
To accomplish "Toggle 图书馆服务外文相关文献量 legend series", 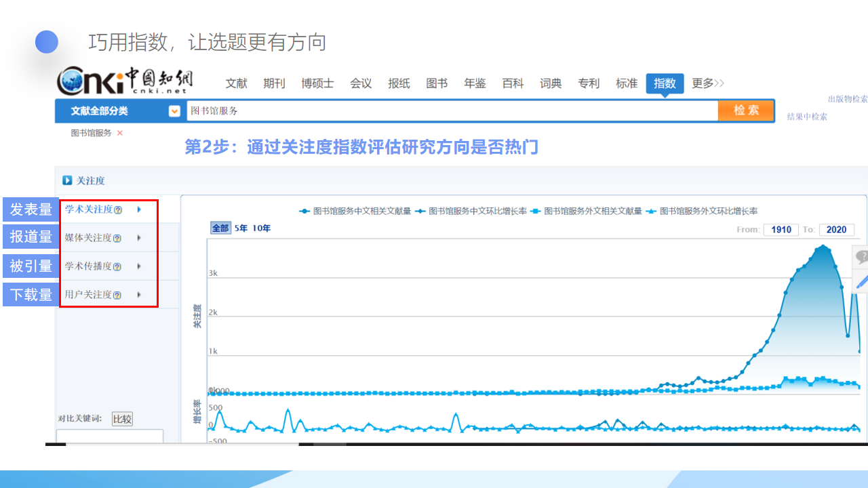I will (x=587, y=211).
